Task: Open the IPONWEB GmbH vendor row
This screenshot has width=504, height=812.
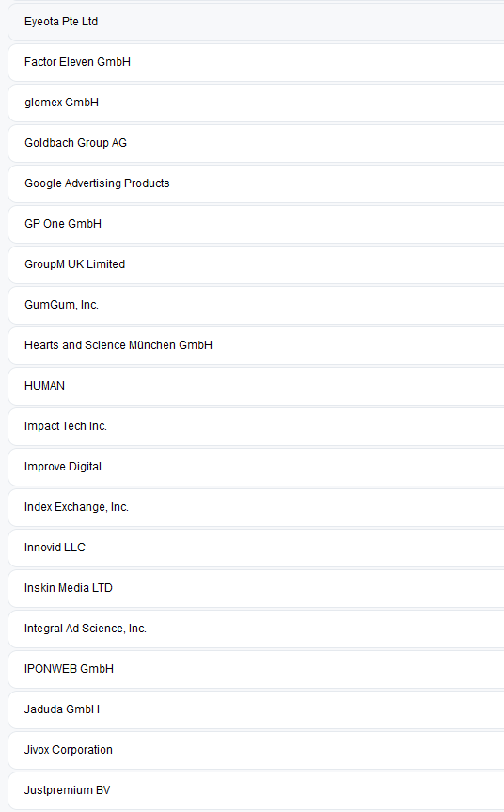Action: (x=256, y=669)
